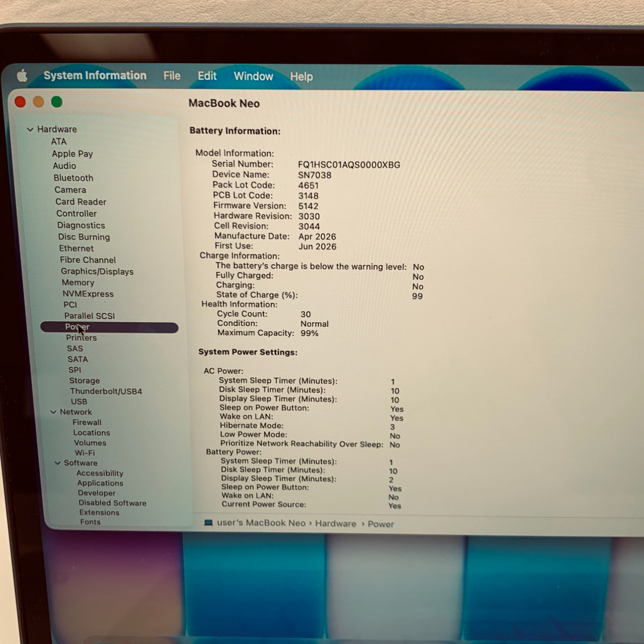Viewport: 644px width, 644px height.
Task: Click the Battery Information heading
Action: coord(235,131)
